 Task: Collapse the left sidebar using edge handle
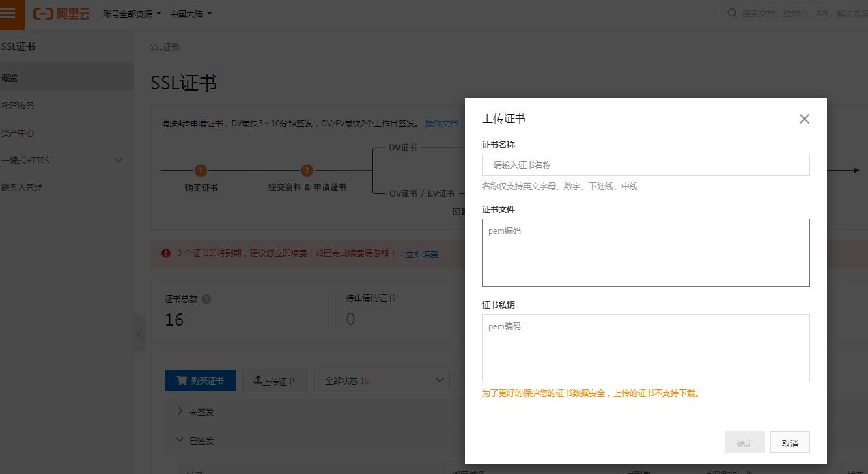[x=140, y=334]
